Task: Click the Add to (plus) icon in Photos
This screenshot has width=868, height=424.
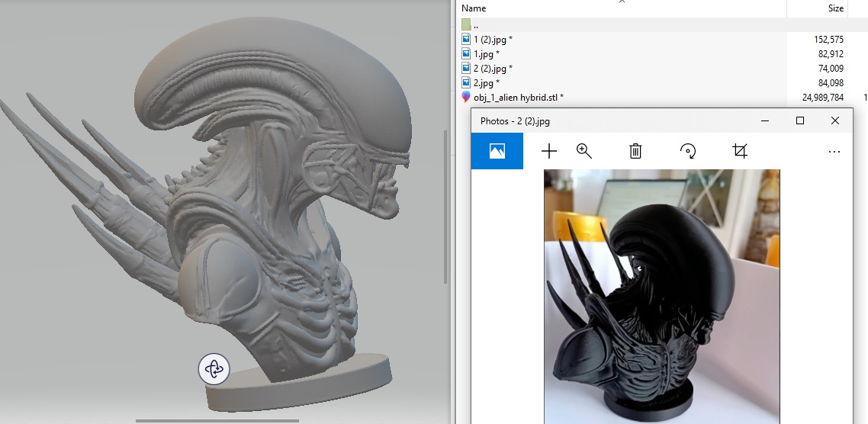Action: [x=548, y=151]
